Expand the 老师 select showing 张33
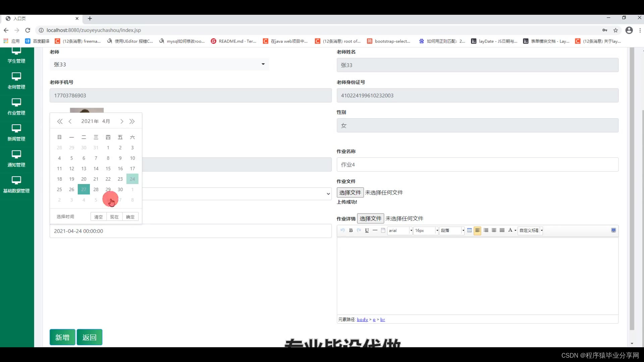Screen dimensions: 644x362 159,64
